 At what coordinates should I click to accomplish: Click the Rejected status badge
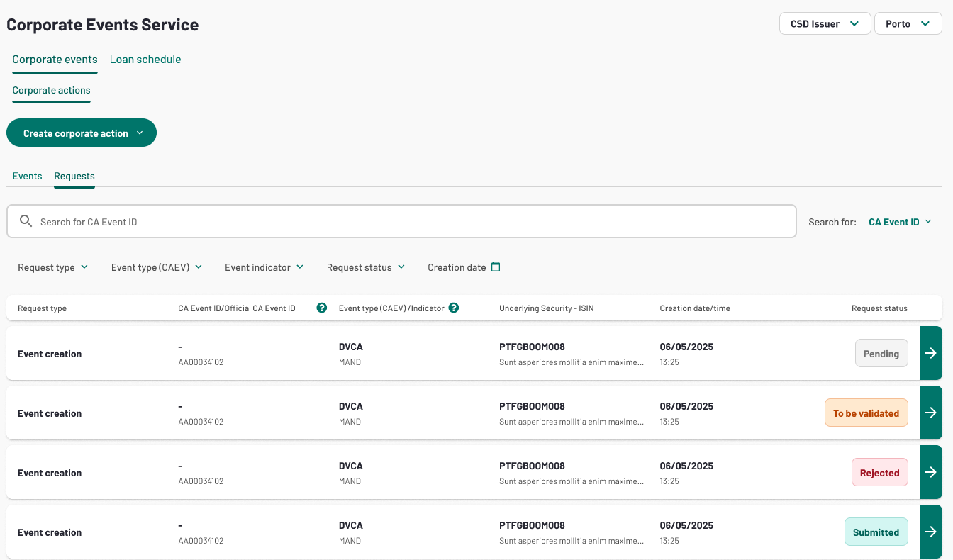click(x=879, y=473)
